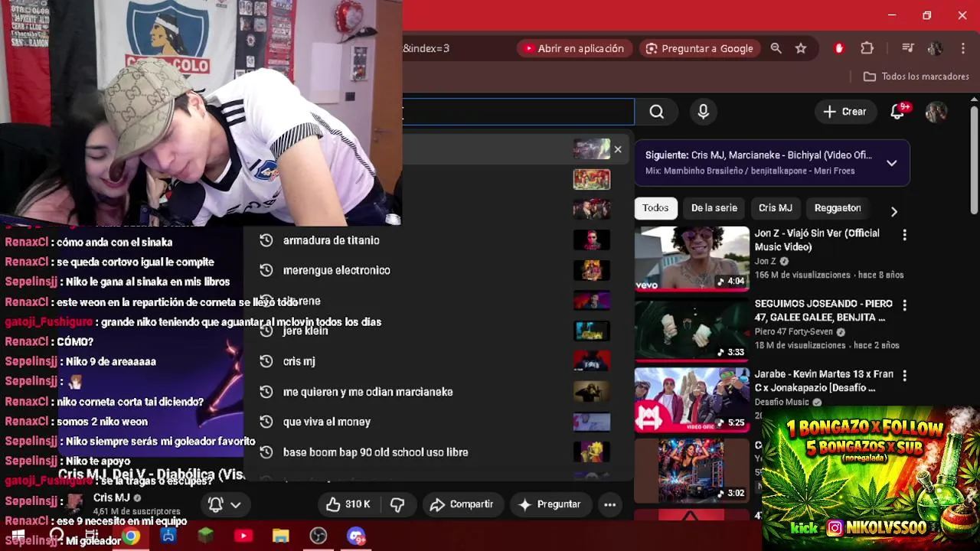
Task: Select suggestion 'armadura de titanio'
Action: point(332,240)
